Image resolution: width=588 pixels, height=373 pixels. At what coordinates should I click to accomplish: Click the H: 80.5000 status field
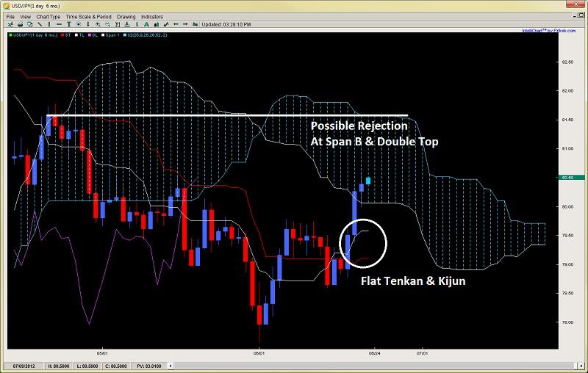click(58, 366)
